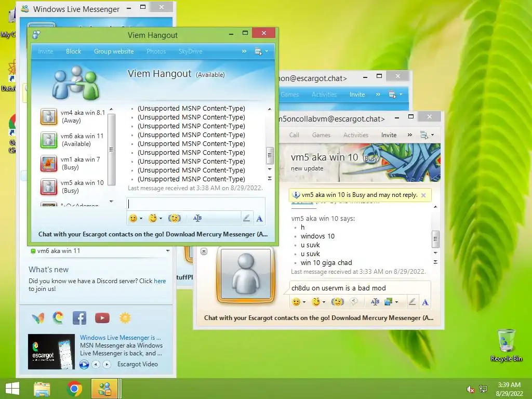The image size is (532, 399).
Task: Click the network icon in the system tray
Action: (483, 389)
